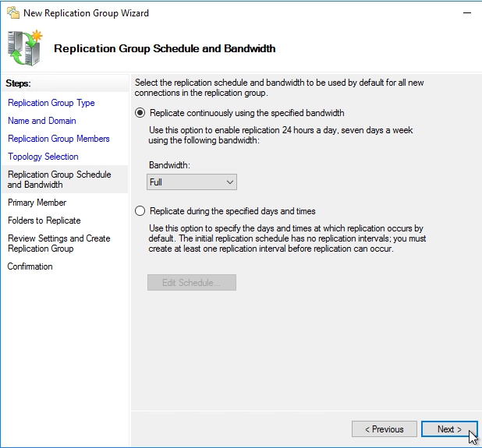The width and height of the screenshot is (482, 448).
Task: Click the Confirmation step
Action: pyautogui.click(x=30, y=266)
